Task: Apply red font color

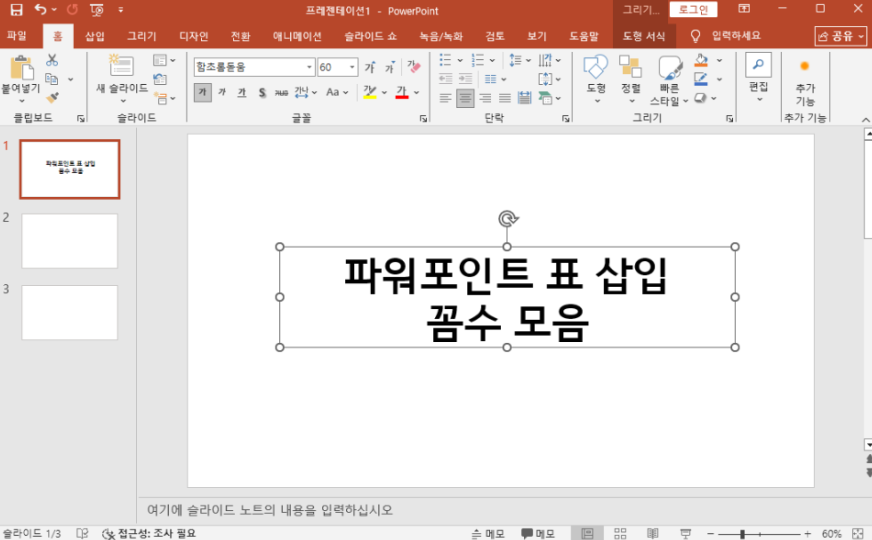Action: coord(402,92)
